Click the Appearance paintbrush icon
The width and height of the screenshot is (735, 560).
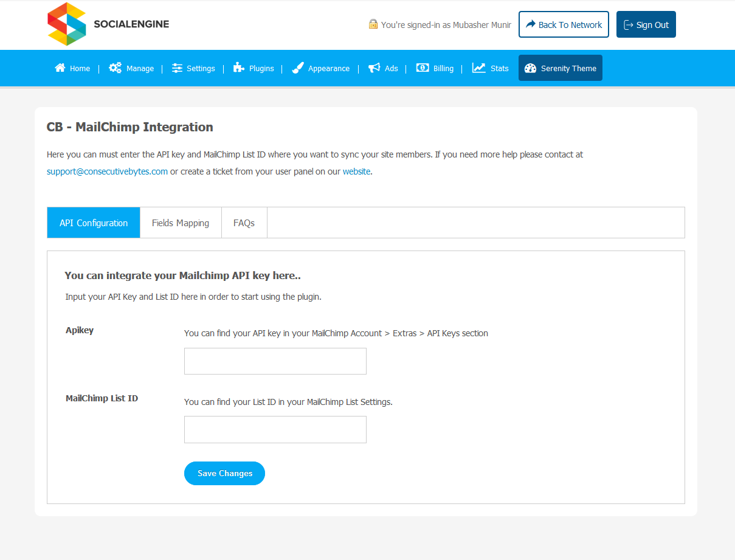click(x=297, y=68)
